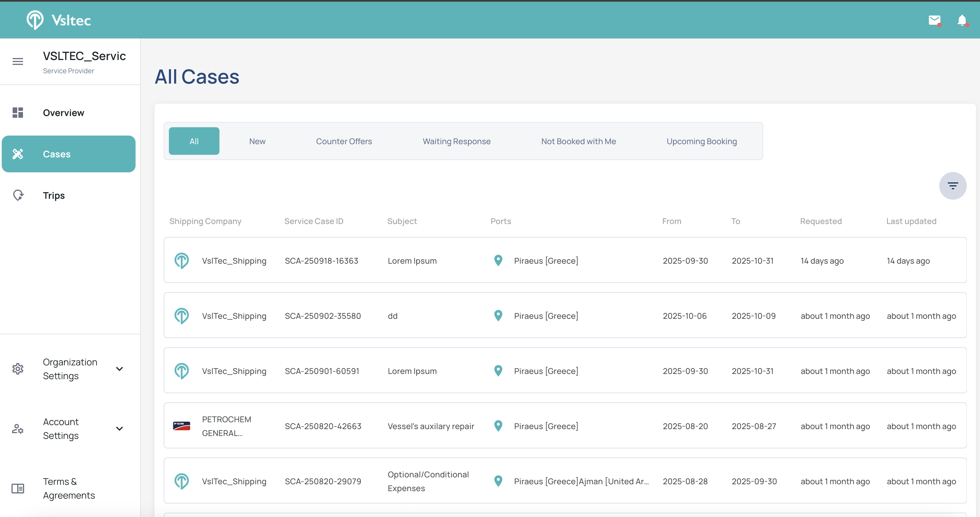Click the PETROCHEM GENERAL company logo
This screenshot has height=517, width=980.
coord(182,426)
